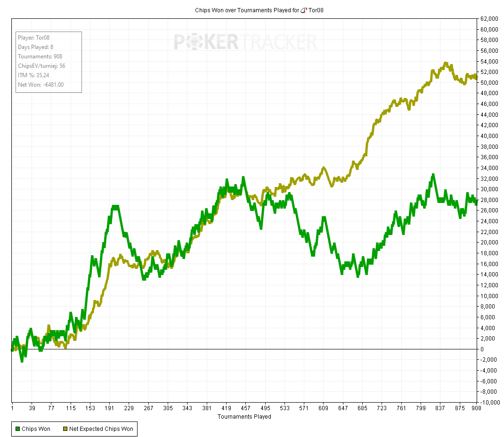The height and width of the screenshot is (437, 504).
Task: Click the 908 label on the x-axis
Action: [476, 409]
